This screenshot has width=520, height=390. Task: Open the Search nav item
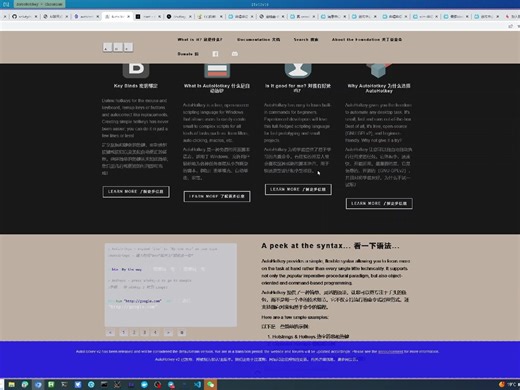pyautogui.click(x=306, y=39)
